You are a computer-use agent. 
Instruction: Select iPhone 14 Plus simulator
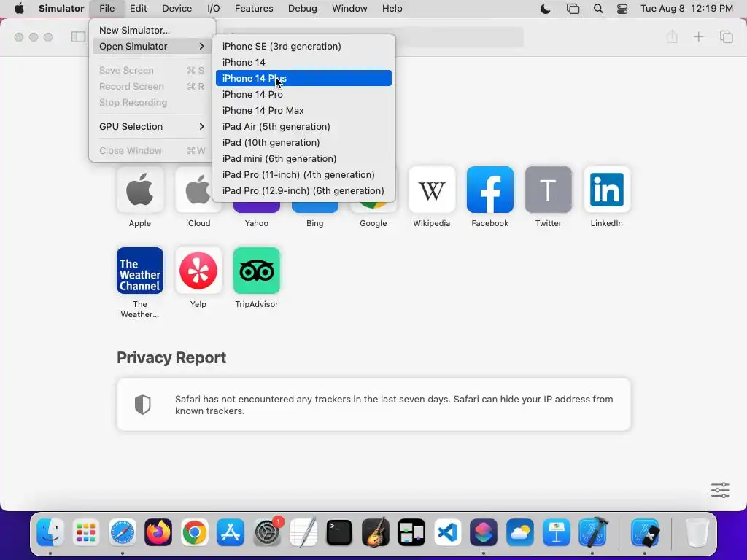click(303, 78)
